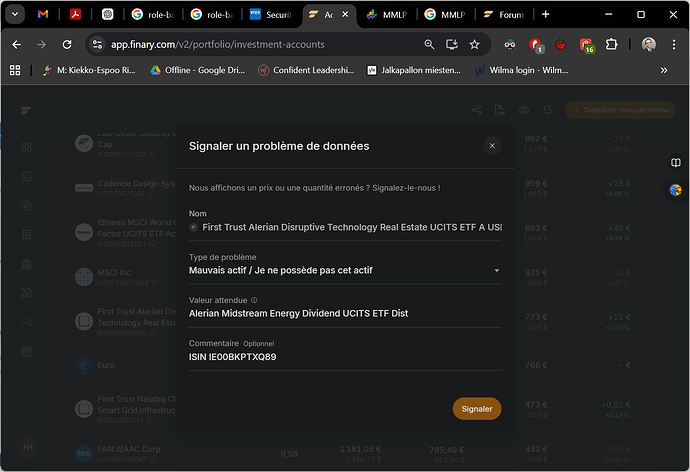
Task: Toggle the eye visibility icon in header
Action: pyautogui.click(x=524, y=110)
